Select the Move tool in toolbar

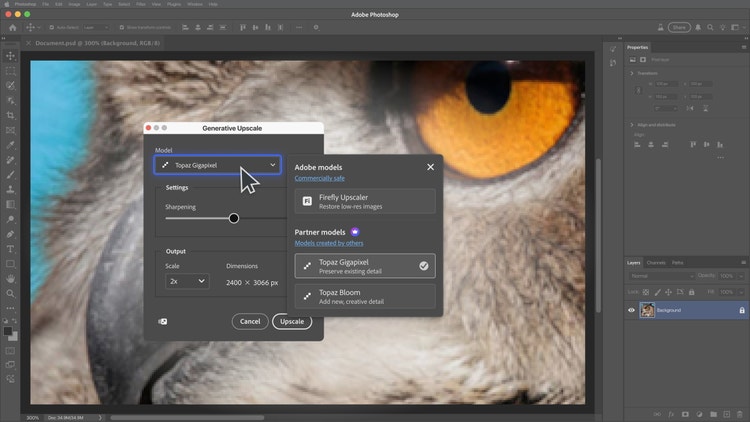11,56
